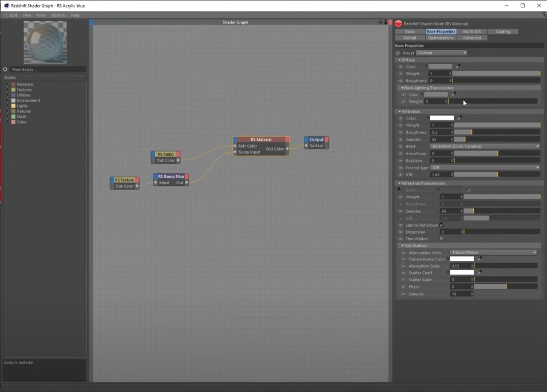Toggle the animation dot for Anisotropy
The height and width of the screenshot is (392, 547).
point(401,153)
